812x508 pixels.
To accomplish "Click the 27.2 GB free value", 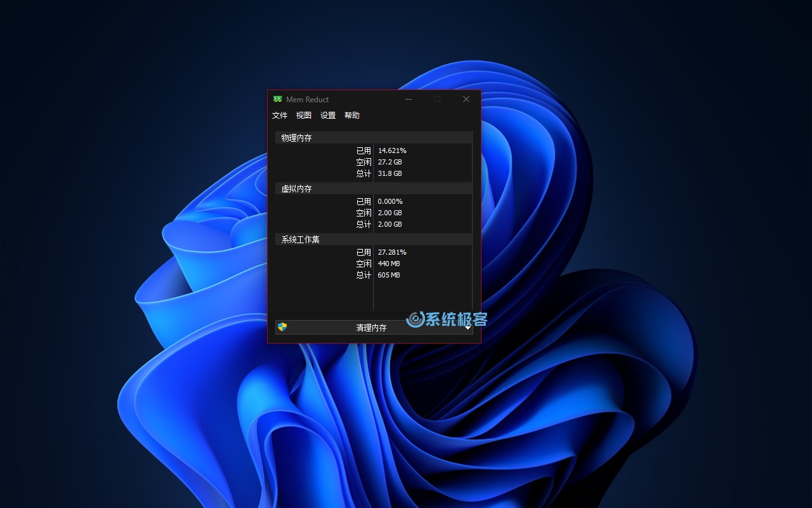I will coord(390,162).
